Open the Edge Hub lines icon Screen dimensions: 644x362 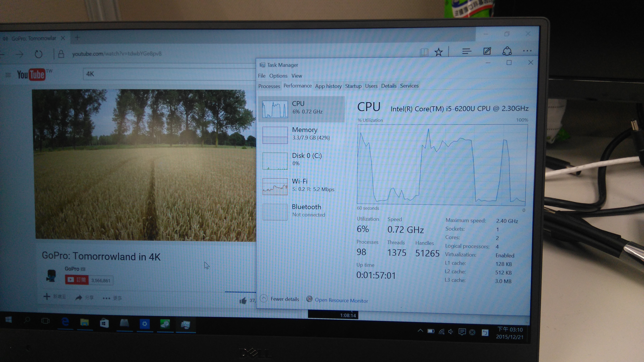tap(467, 52)
